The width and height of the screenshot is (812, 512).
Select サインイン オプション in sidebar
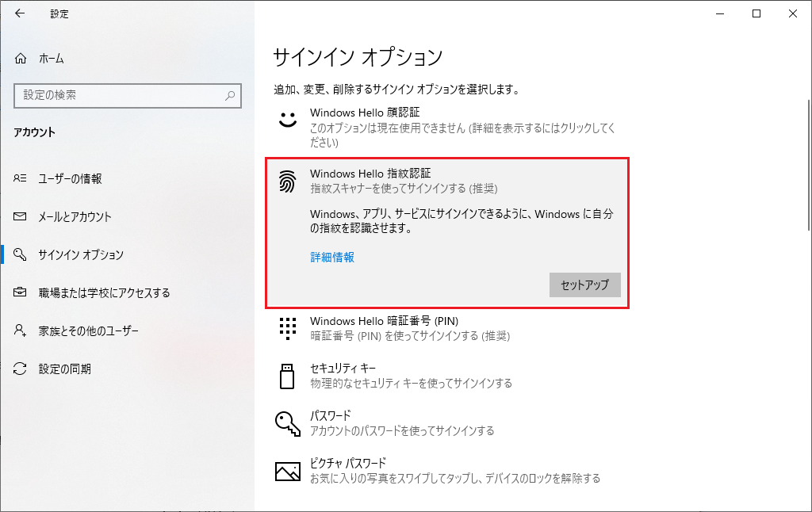pyautogui.click(x=81, y=255)
